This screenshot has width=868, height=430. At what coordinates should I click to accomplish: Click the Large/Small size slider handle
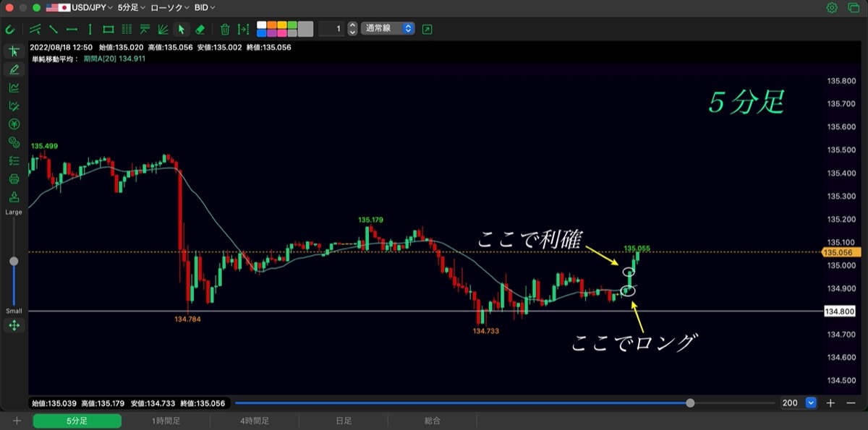point(14,261)
